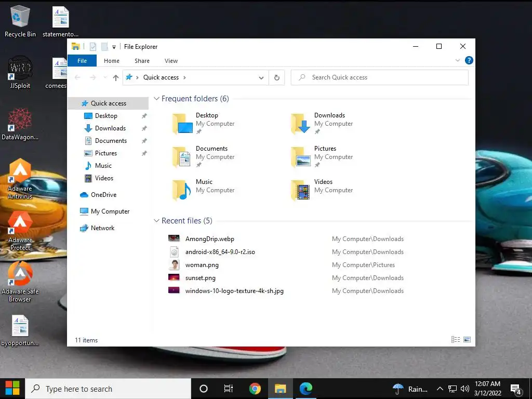The width and height of the screenshot is (532, 399).
Task: Open the Customize Quick Access Toolbar arrow
Action: pyautogui.click(x=114, y=47)
